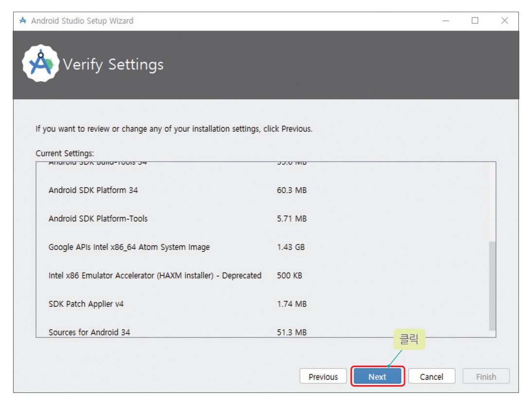Go back with the Previous button

pos(323,376)
